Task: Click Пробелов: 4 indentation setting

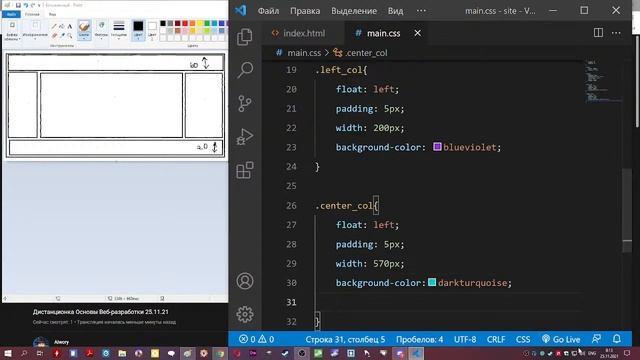Action: [x=419, y=339]
